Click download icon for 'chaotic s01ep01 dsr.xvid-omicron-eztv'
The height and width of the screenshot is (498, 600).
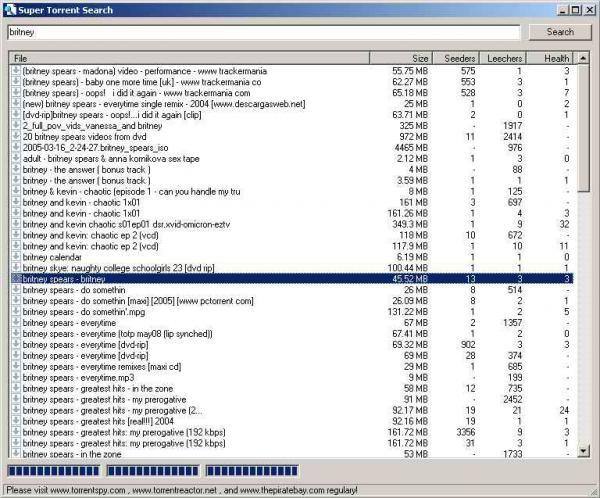(16, 224)
